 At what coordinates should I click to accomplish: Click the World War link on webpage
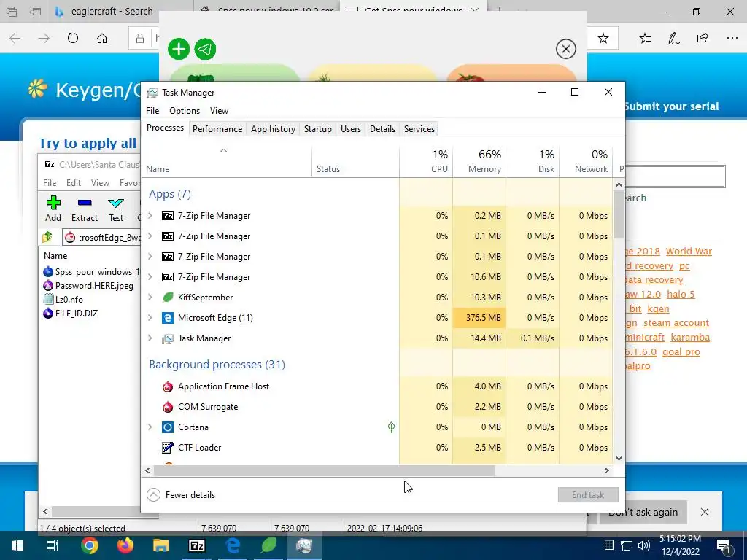pyautogui.click(x=689, y=252)
